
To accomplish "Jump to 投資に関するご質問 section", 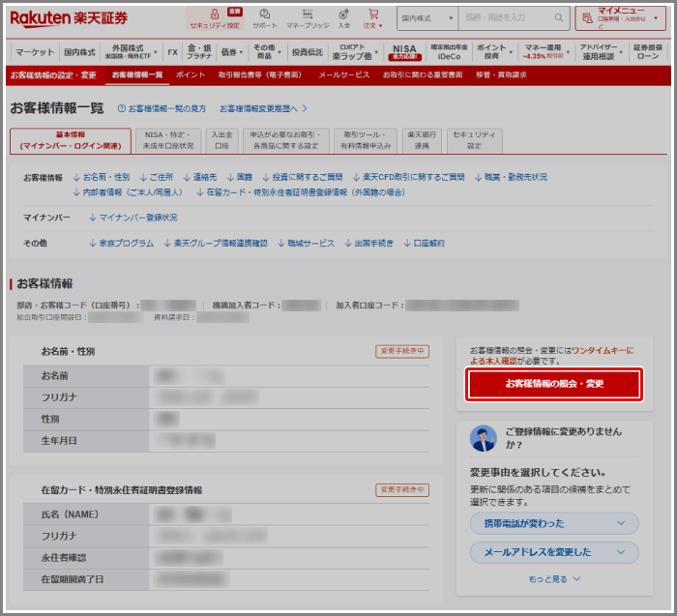I will point(303,177).
